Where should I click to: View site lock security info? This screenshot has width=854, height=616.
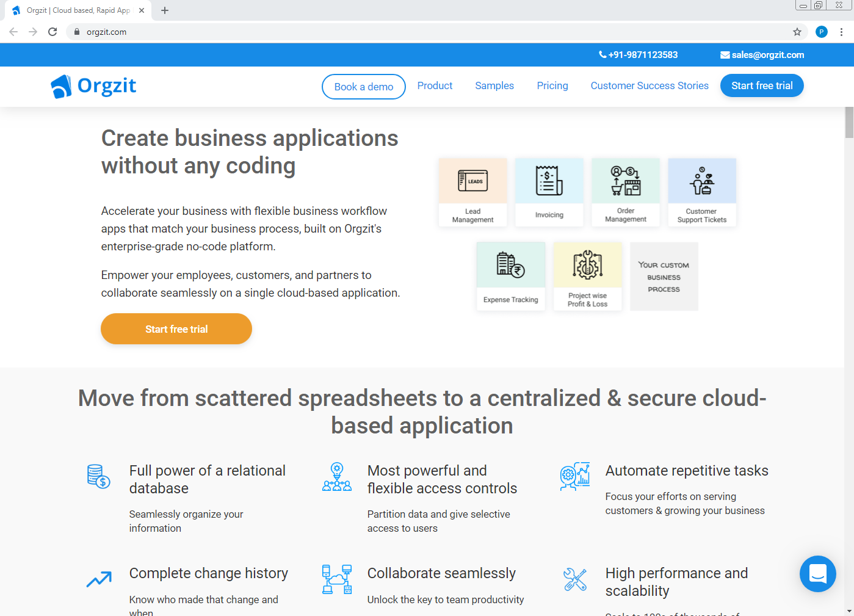tap(77, 32)
